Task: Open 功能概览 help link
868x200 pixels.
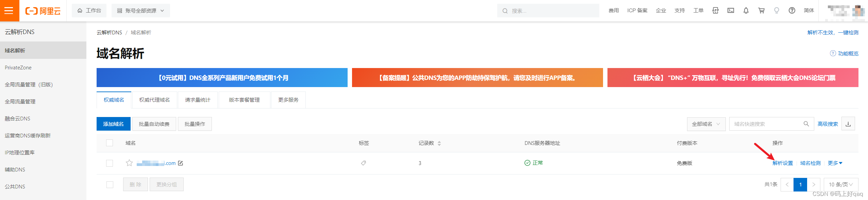Action: coord(844,53)
